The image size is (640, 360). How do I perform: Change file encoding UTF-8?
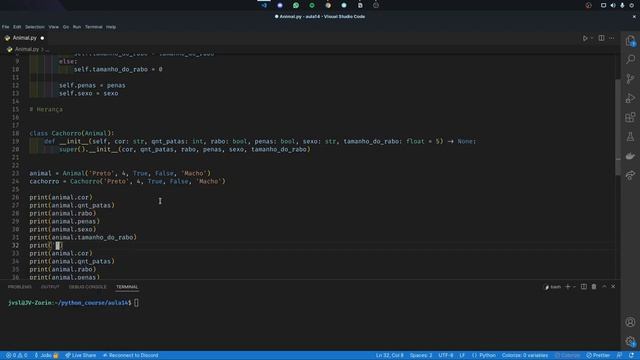(446, 356)
